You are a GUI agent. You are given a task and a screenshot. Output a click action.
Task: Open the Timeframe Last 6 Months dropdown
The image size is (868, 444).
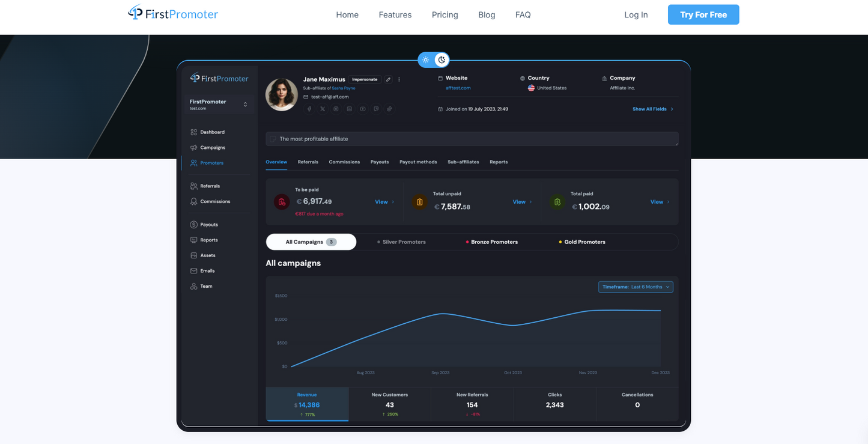coord(636,287)
